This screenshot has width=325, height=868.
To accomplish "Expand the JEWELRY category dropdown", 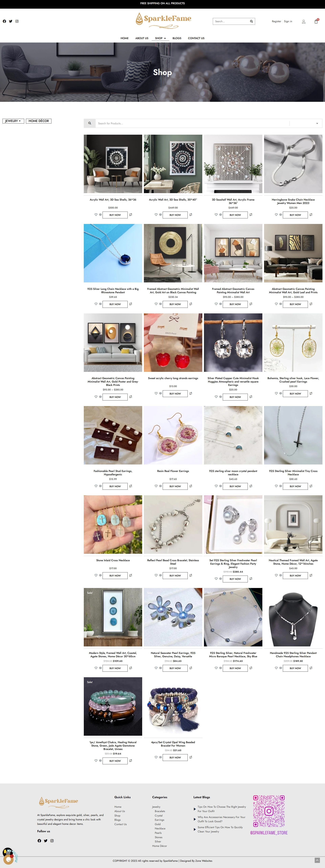I will click(13, 121).
